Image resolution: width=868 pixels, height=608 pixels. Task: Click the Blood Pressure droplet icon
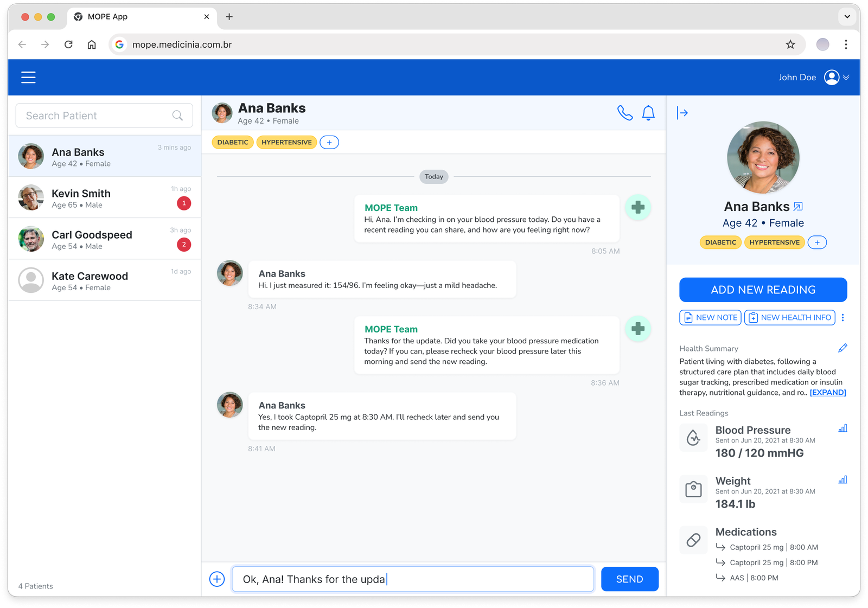tap(693, 438)
